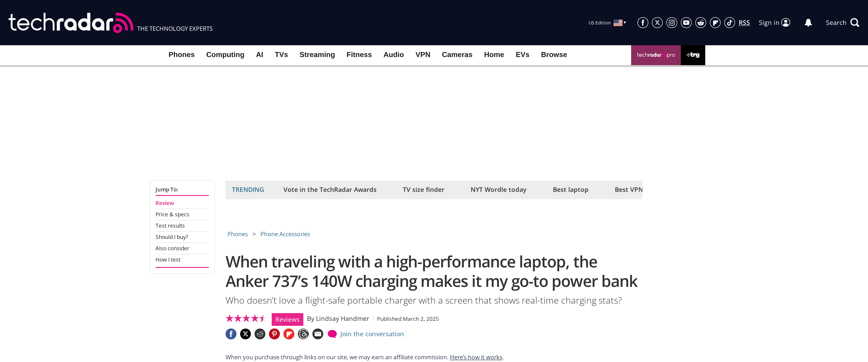
Task: Click the star rating display
Action: click(x=246, y=319)
